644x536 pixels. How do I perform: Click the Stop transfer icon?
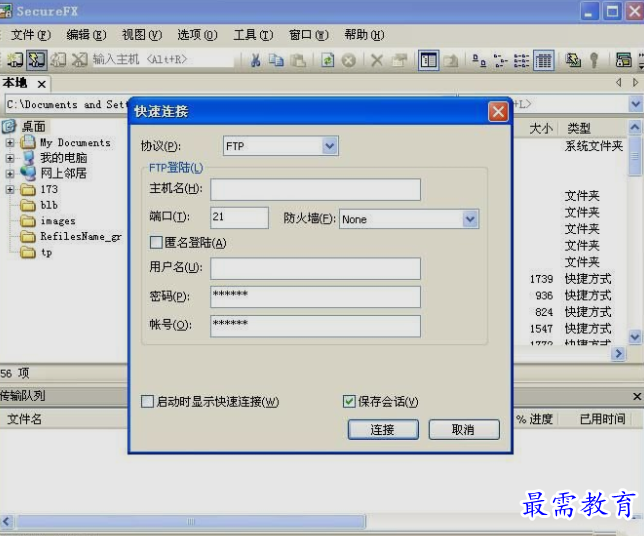click(x=349, y=60)
